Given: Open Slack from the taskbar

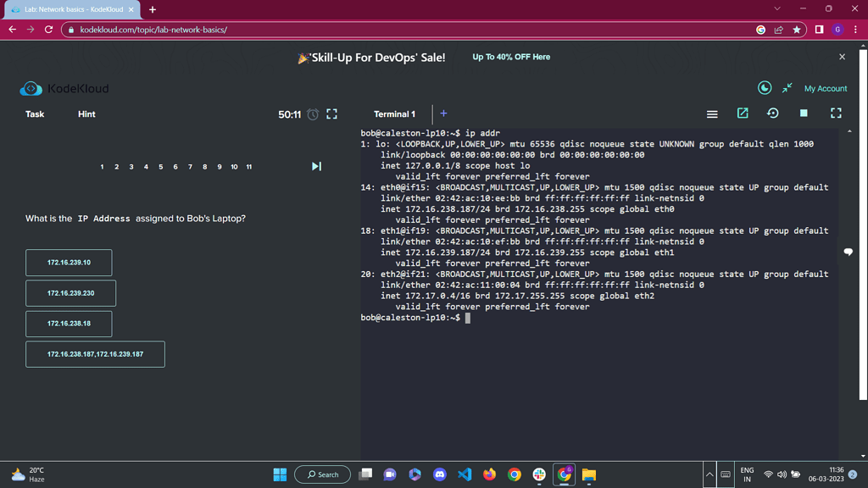Looking at the screenshot, I should (x=539, y=474).
